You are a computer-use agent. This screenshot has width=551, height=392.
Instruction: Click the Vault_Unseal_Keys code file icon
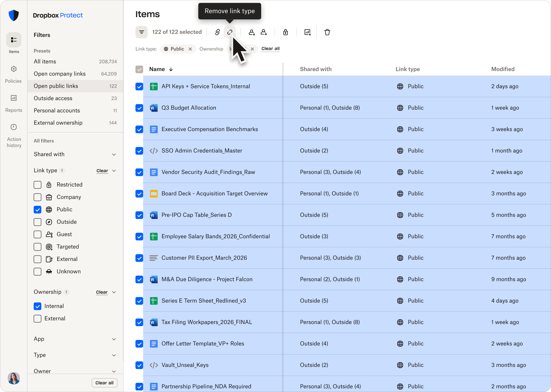tap(154, 365)
